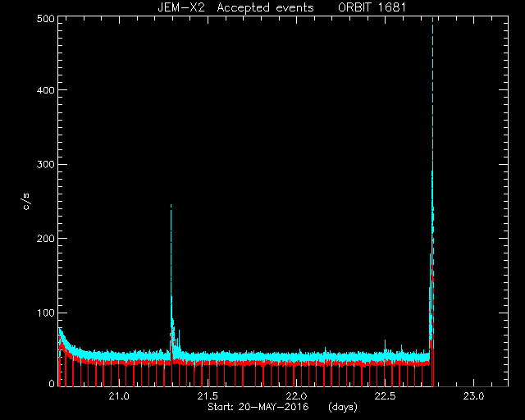Click the 21.0 x-axis tick label
The height and width of the screenshot is (420, 525).
119,396
